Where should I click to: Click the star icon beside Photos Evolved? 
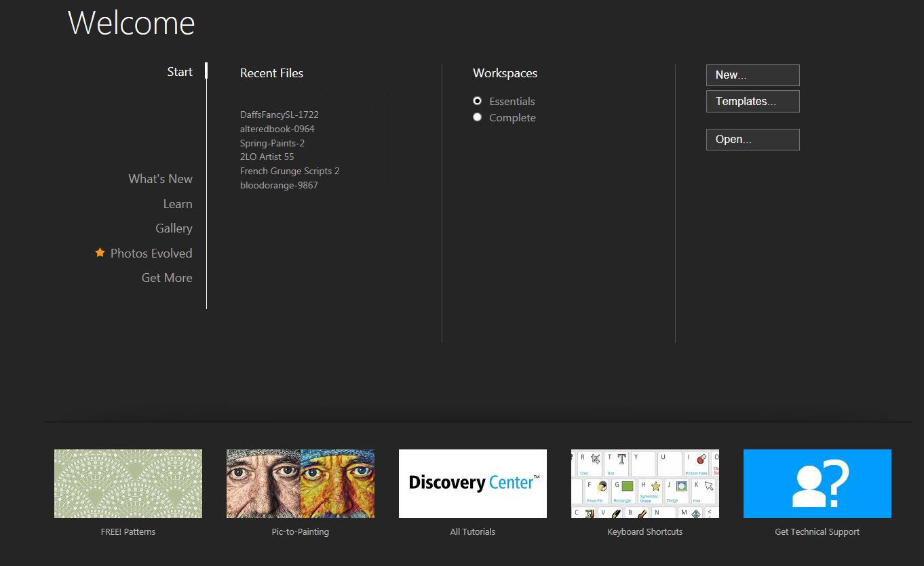[99, 252]
